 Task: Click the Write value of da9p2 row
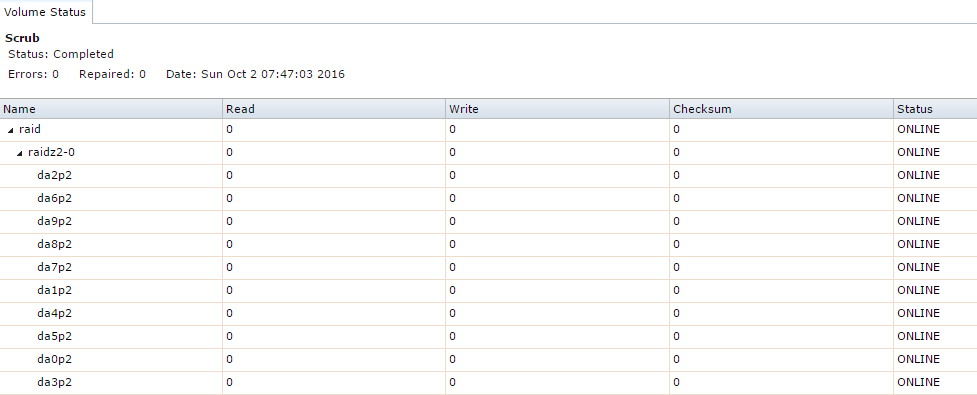452,221
